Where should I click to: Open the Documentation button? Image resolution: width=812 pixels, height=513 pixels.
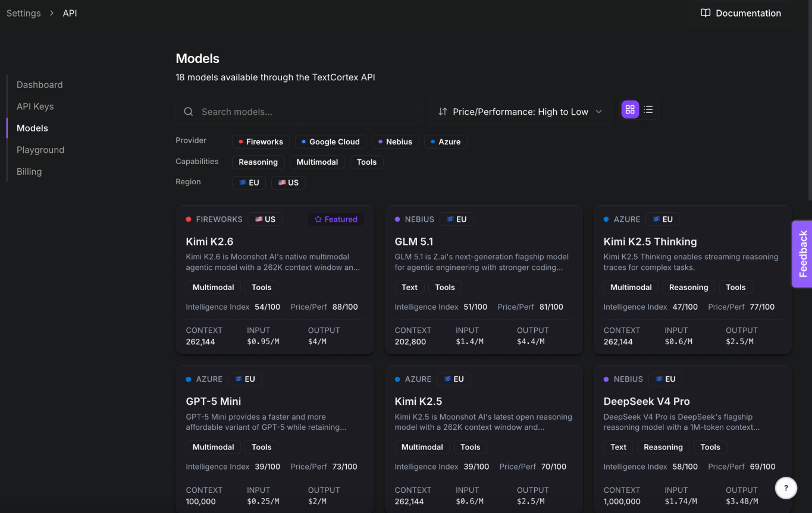(741, 13)
